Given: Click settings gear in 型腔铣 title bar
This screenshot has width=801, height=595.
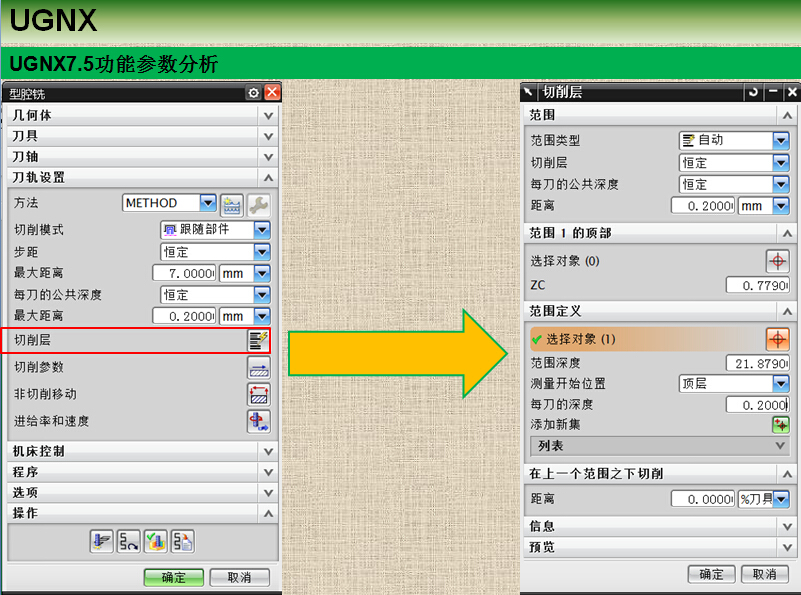Looking at the screenshot, I should pos(253,93).
